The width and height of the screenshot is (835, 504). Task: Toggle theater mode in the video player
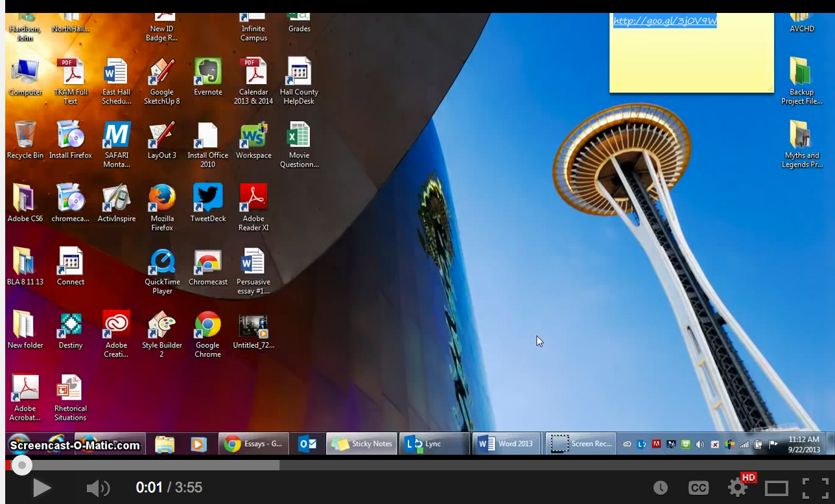tap(777, 488)
